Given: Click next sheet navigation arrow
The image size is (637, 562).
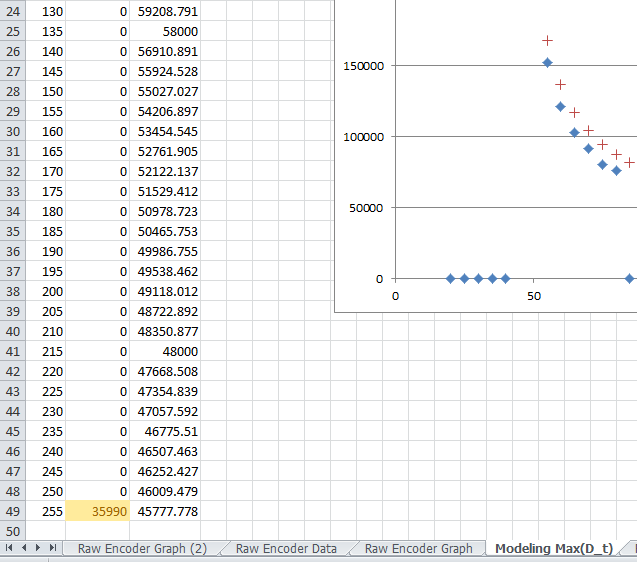Looking at the screenshot, I should point(38,548).
